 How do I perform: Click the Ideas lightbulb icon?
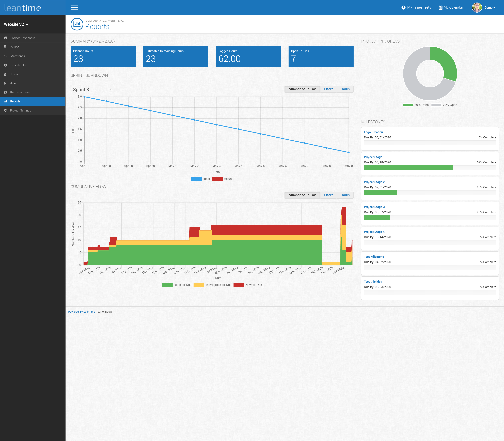pos(5,83)
